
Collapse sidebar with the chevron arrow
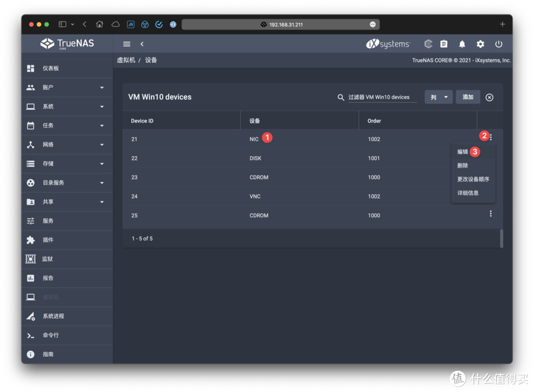142,44
